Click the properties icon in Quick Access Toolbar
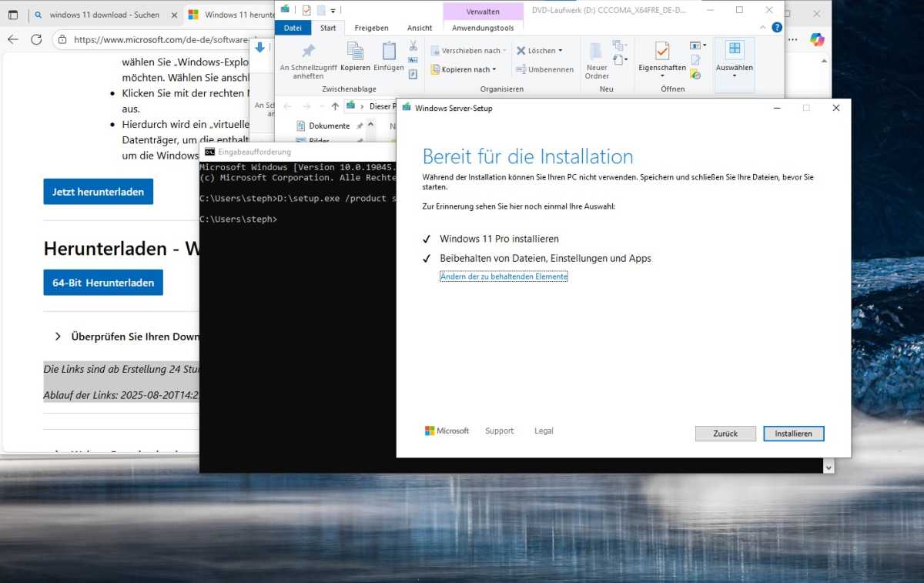 pyautogui.click(x=306, y=10)
